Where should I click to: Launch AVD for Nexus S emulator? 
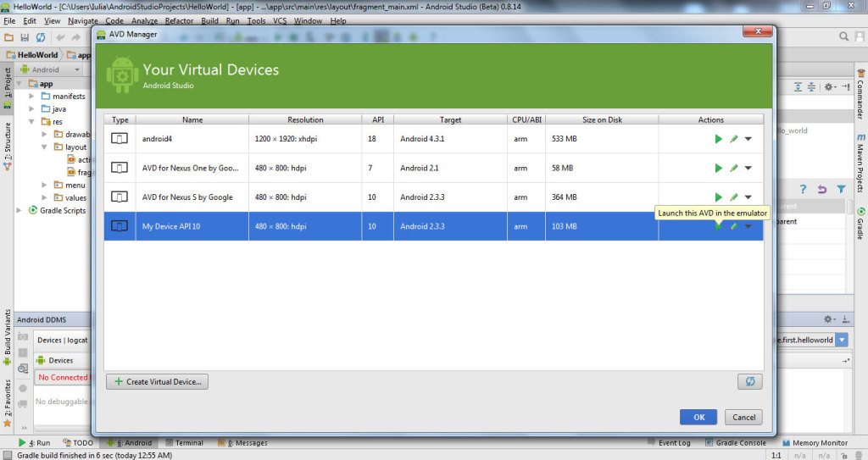pyautogui.click(x=718, y=197)
